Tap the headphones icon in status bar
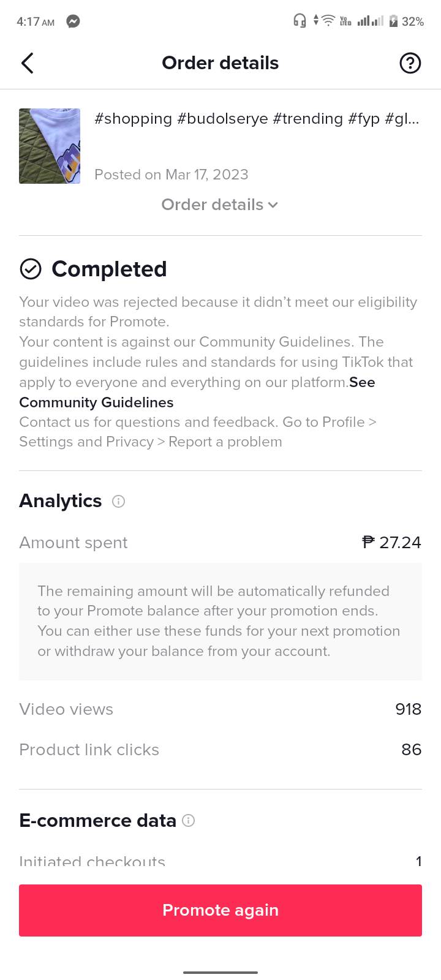This screenshot has width=441, height=980. (300, 21)
